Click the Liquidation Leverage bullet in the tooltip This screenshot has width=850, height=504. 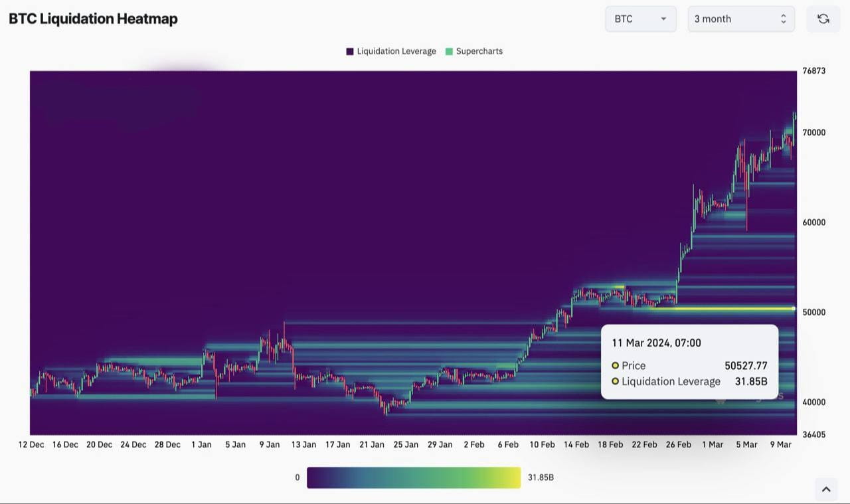coord(615,381)
